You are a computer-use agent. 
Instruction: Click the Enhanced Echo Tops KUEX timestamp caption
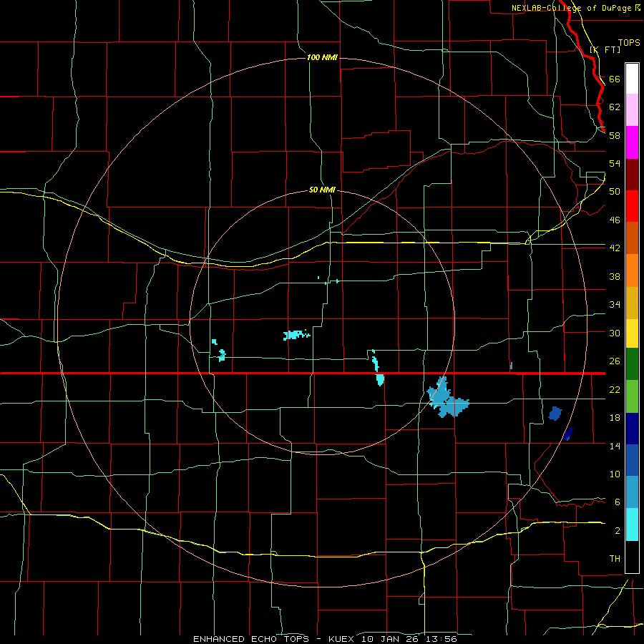click(x=325, y=639)
